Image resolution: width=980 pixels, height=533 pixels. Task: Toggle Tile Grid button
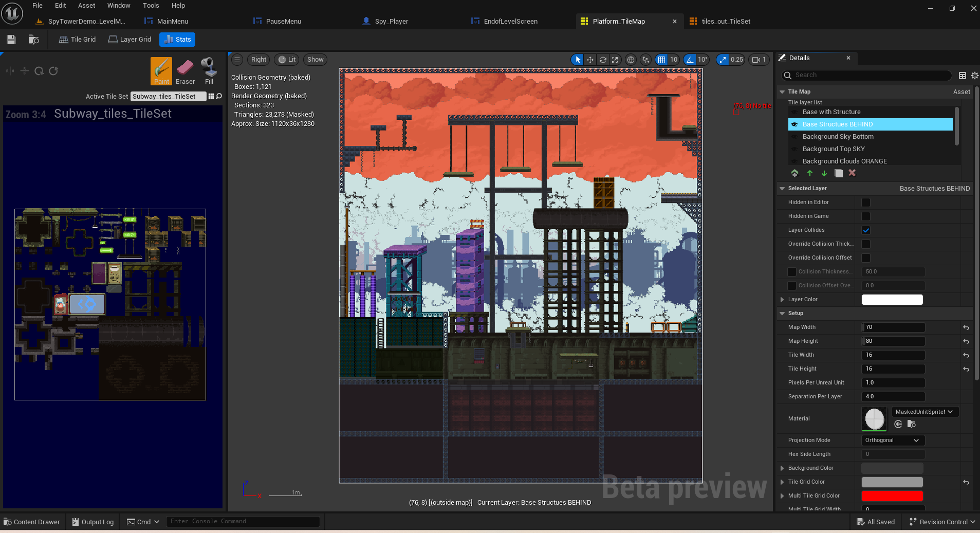pyautogui.click(x=78, y=40)
